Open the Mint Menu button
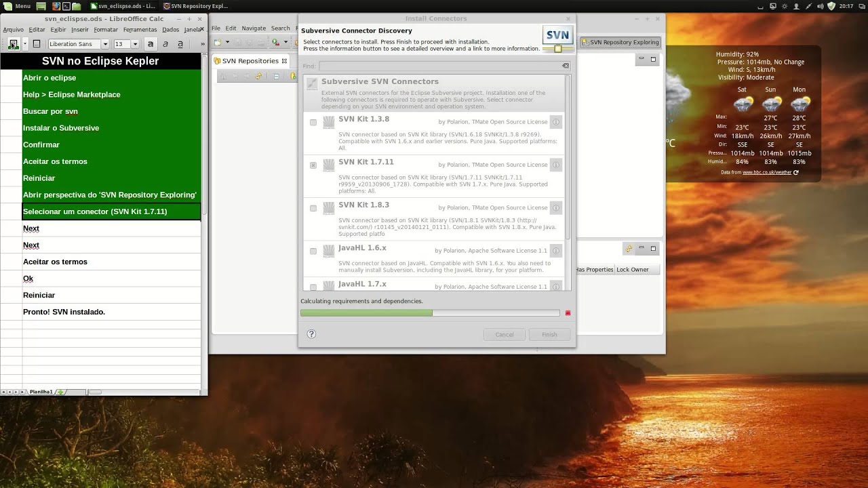This screenshot has height=488, width=868. click(x=16, y=6)
